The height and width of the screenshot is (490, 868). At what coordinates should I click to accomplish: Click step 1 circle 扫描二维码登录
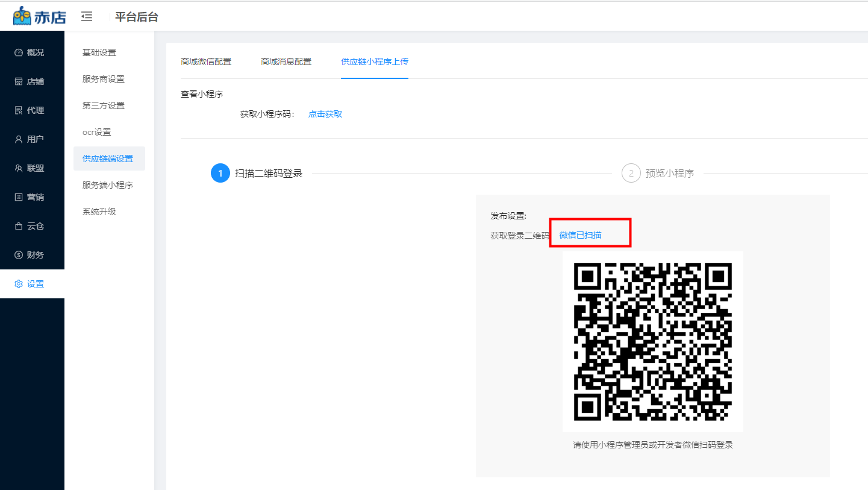click(220, 174)
